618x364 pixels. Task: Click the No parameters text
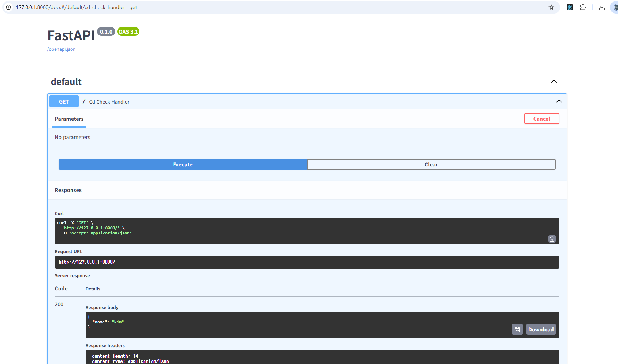[x=72, y=137]
